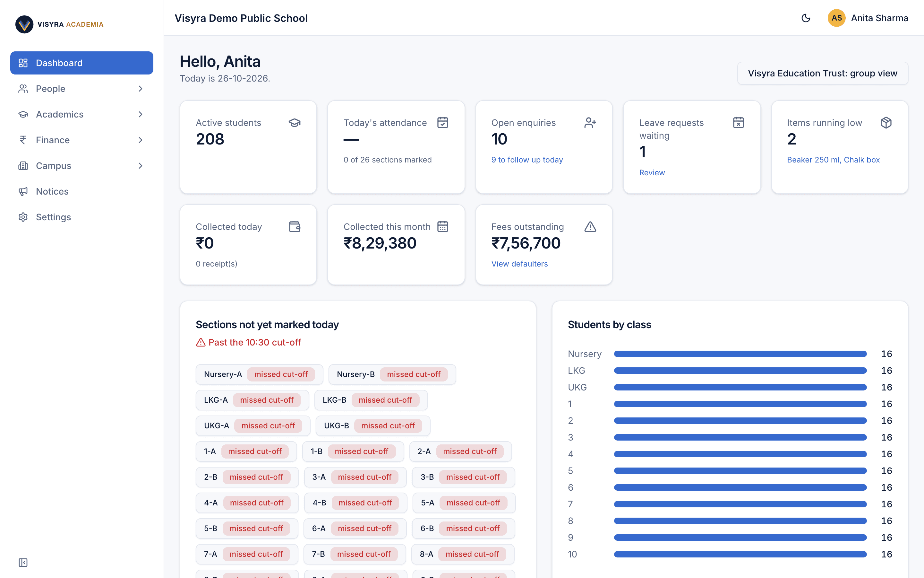The image size is (924, 578).
Task: Click the class 10 student bar
Action: 740,554
